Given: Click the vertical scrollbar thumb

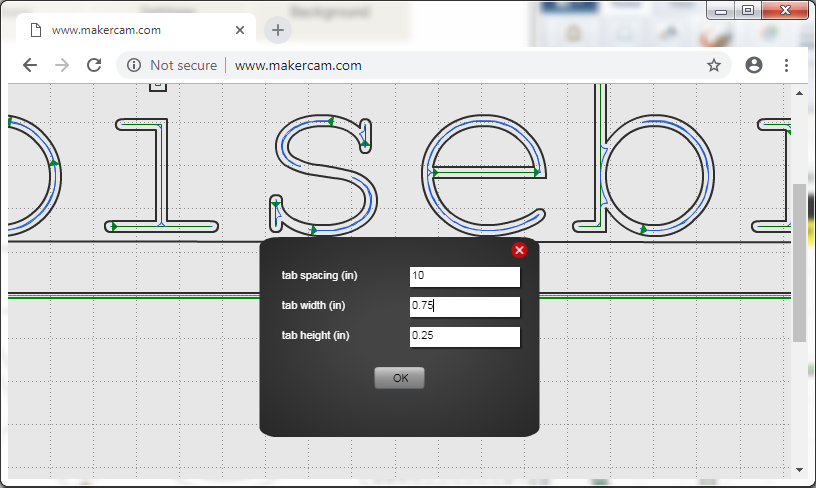Looking at the screenshot, I should [799, 260].
